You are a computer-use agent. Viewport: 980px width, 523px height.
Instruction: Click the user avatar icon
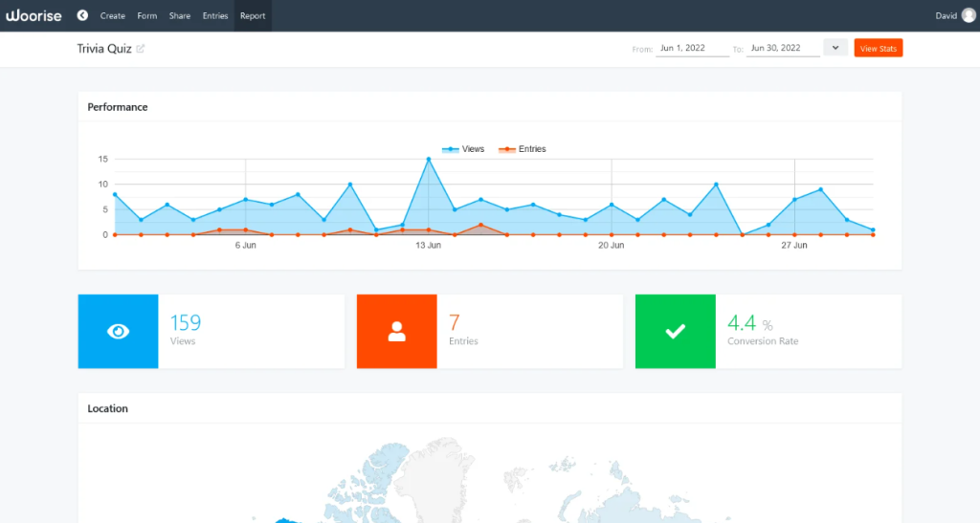click(969, 15)
